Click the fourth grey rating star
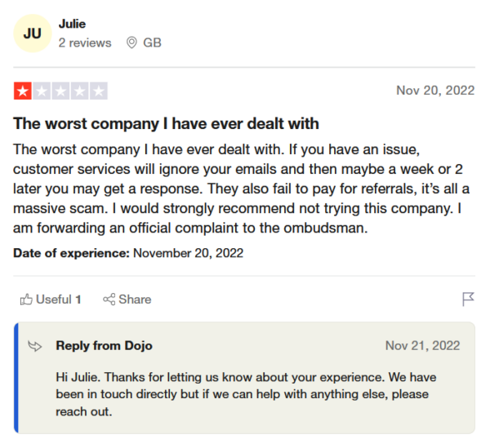This screenshot has height=448, width=490. pyautogui.click(x=79, y=91)
